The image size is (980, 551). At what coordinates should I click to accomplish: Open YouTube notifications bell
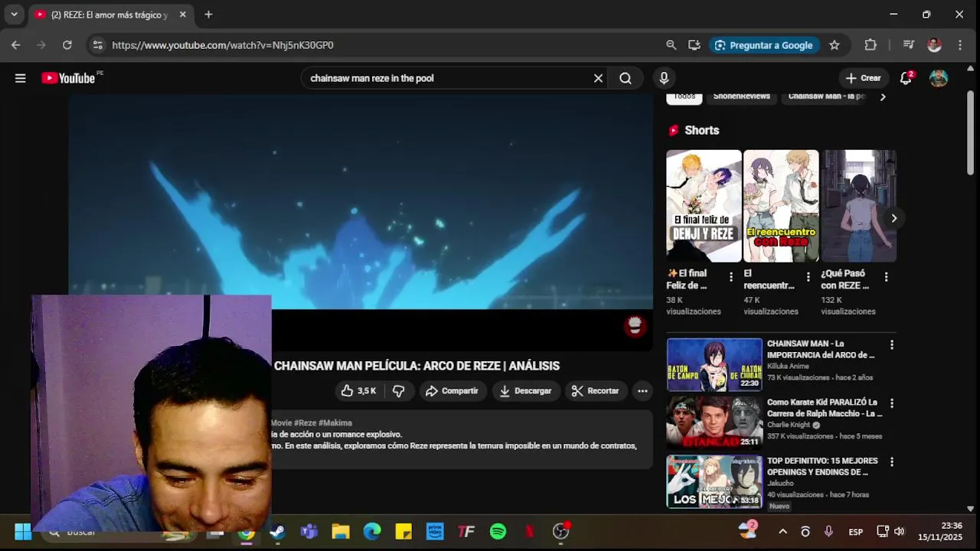pos(906,78)
